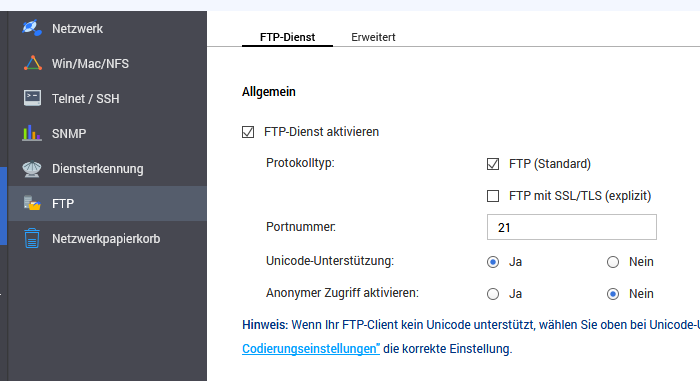Open the Netzwerkpapierkorb trash bin icon
The width and height of the screenshot is (700, 381).
[32, 238]
